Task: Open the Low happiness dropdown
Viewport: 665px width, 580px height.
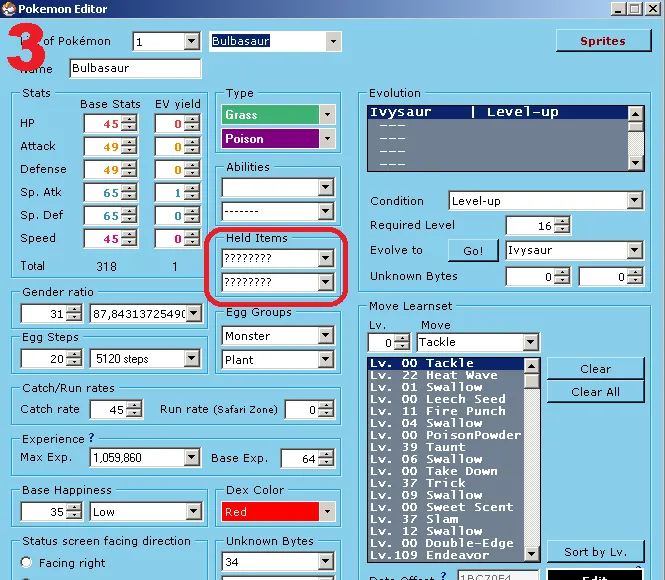Action: point(193,512)
